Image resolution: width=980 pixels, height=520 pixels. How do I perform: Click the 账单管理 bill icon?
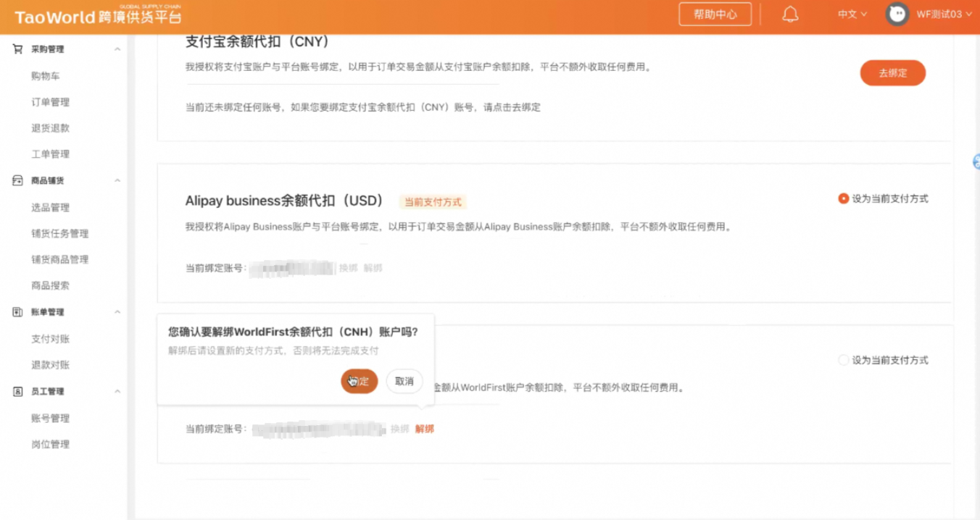click(x=18, y=312)
